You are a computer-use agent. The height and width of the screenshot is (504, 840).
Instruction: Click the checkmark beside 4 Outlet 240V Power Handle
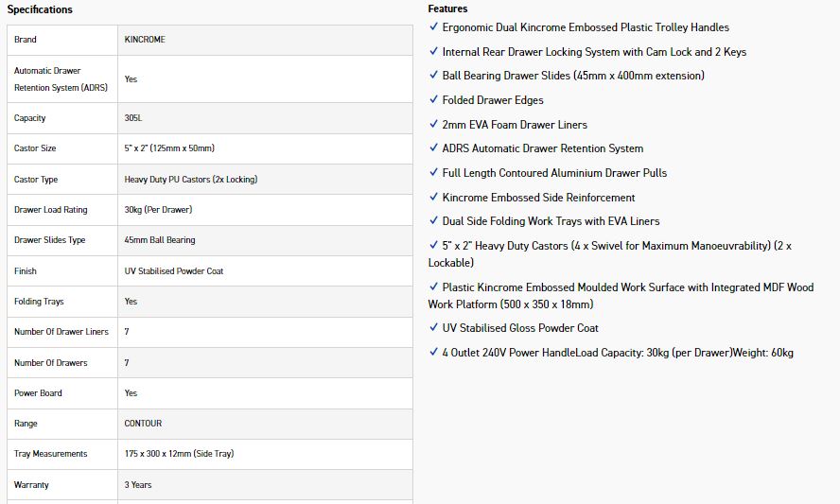coord(433,353)
